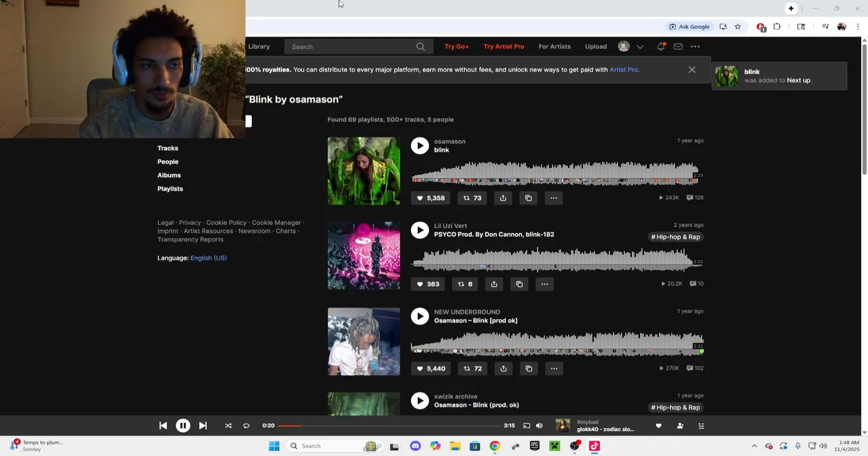
Task: Filter results by Tracks
Action: (x=168, y=148)
